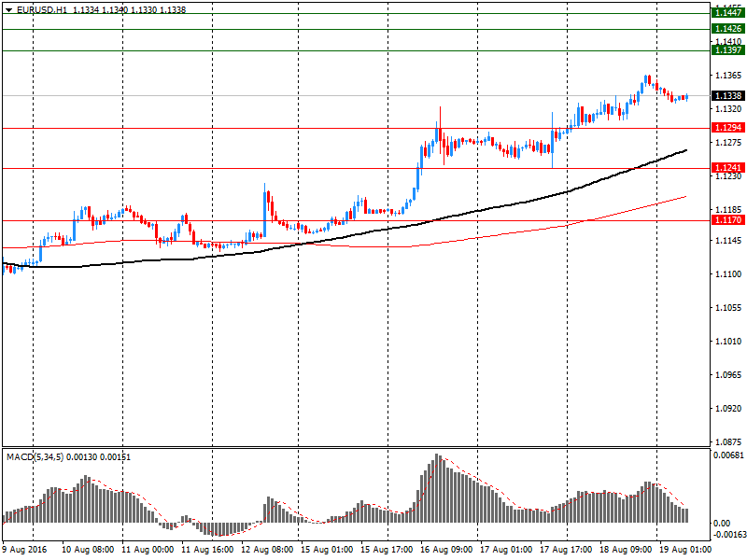
Task: Click the 1.1100 price axis value
Action: 728,273
